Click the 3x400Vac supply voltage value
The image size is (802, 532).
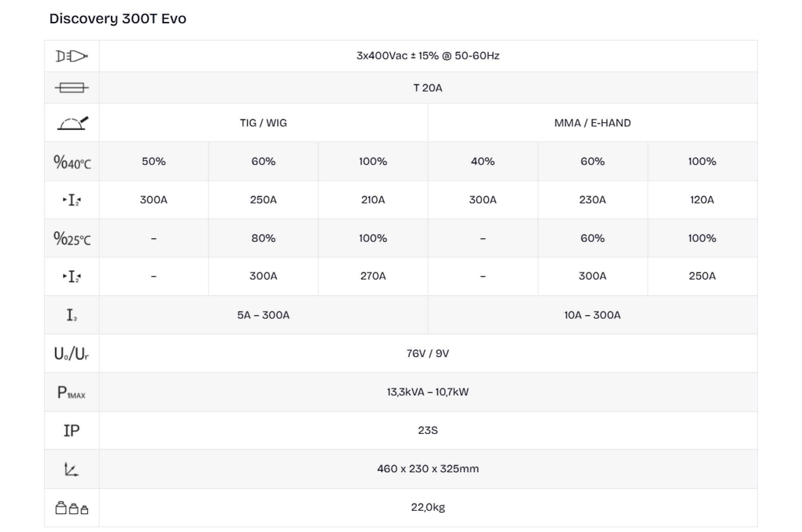pyautogui.click(x=428, y=56)
